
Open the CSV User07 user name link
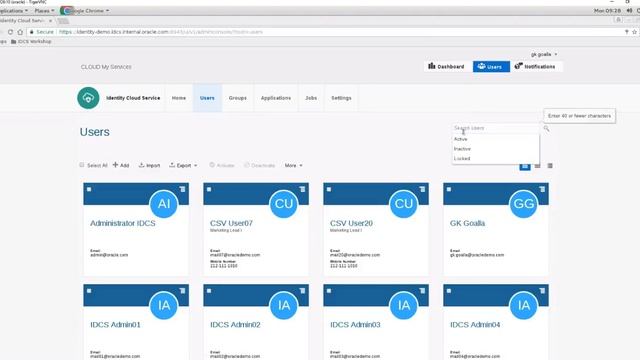231,223
